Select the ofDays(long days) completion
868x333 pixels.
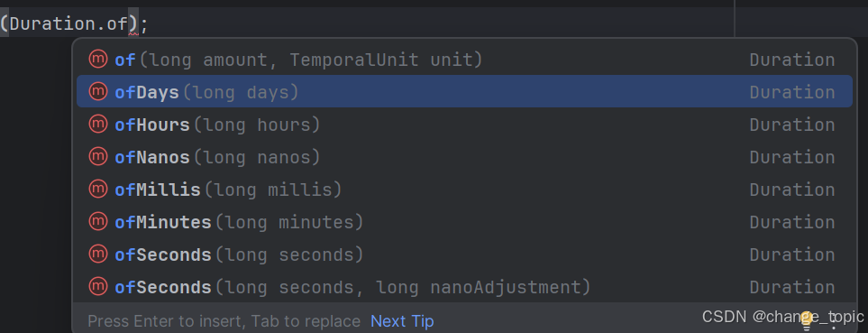464,91
